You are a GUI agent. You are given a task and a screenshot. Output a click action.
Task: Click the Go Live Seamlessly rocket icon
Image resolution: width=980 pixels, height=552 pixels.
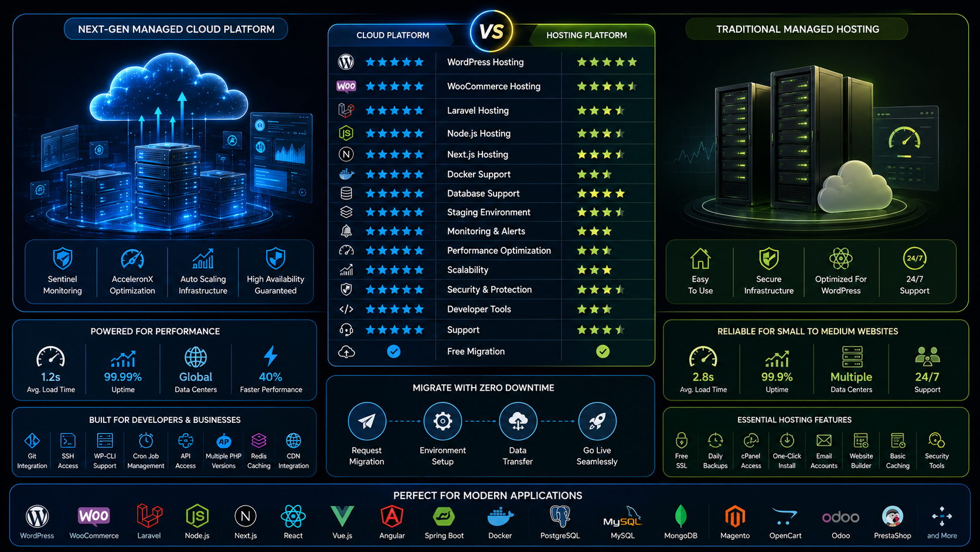click(x=597, y=421)
